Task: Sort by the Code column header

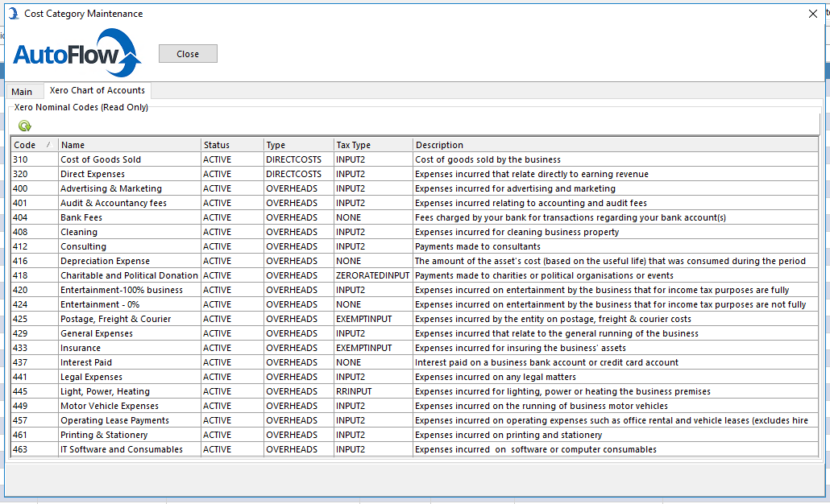Action: coord(35,145)
